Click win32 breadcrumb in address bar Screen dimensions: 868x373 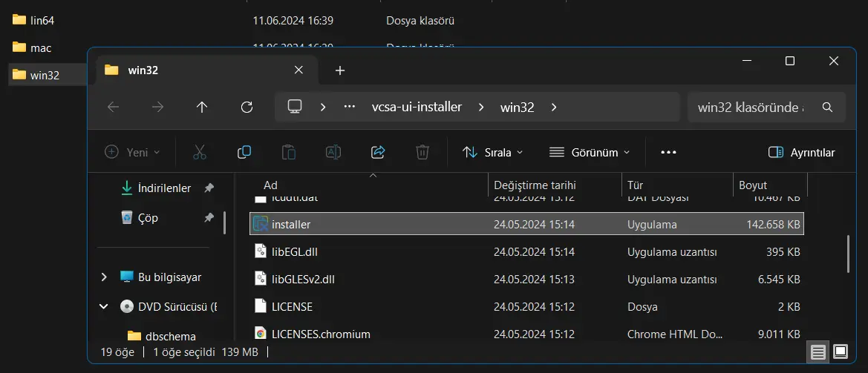pos(517,108)
